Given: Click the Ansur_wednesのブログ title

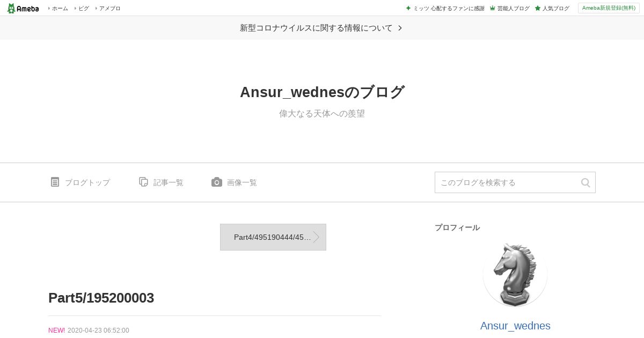Looking at the screenshot, I should [x=322, y=92].
